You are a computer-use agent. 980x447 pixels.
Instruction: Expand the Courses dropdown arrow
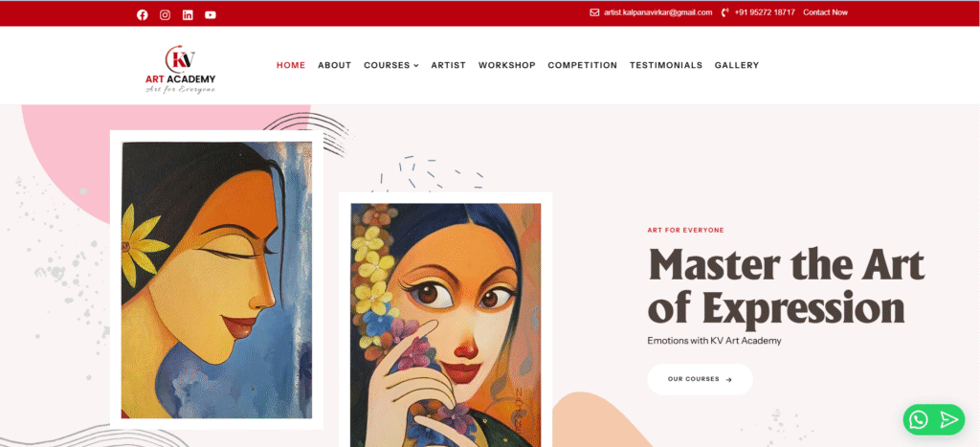coord(416,66)
